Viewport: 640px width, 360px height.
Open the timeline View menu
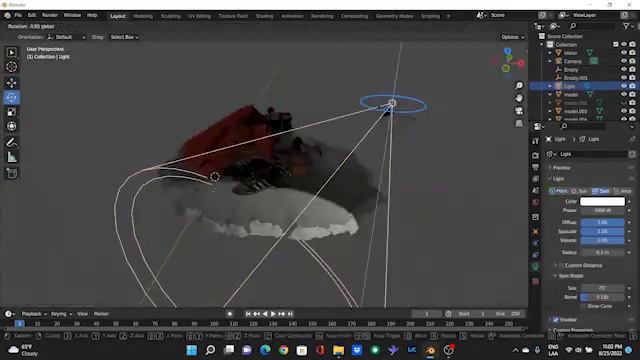point(82,314)
